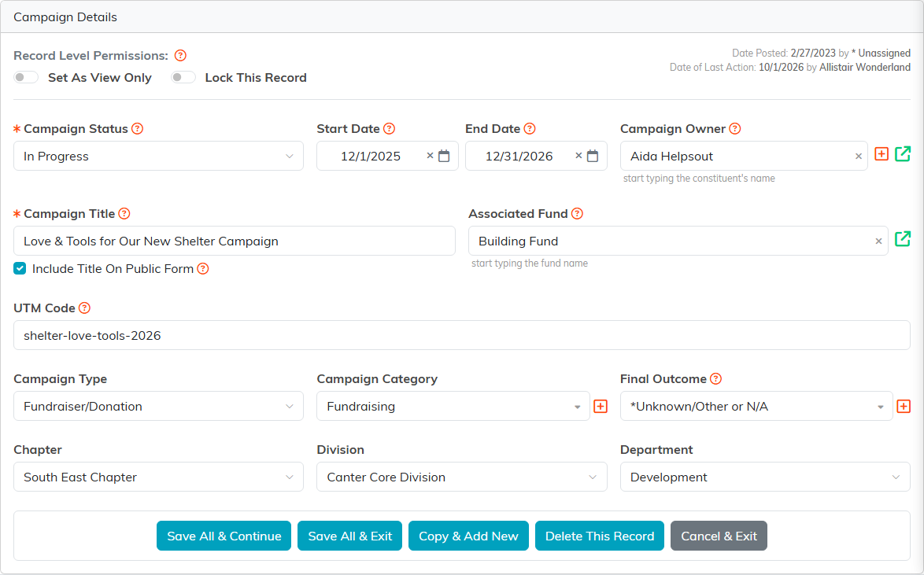Image resolution: width=924 pixels, height=575 pixels.
Task: Open the Chapter dropdown
Action: click(x=158, y=477)
